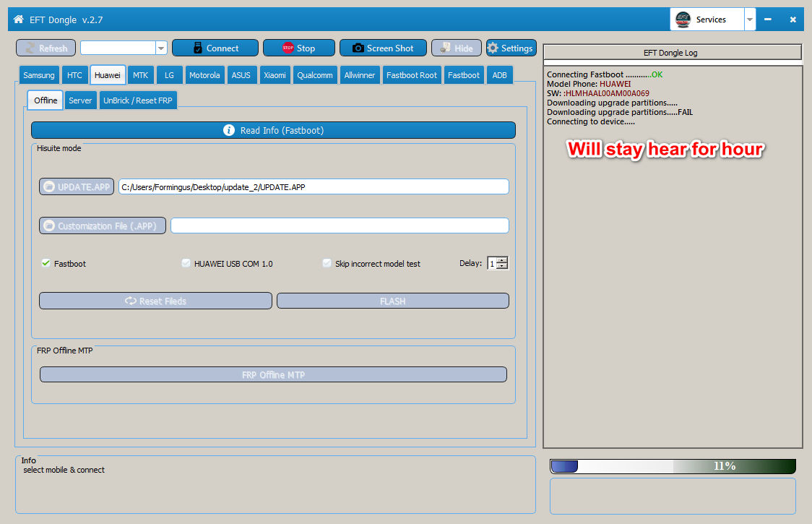The width and height of the screenshot is (812, 524).
Task: Take a Screen Shot with camera button
Action: 383,48
